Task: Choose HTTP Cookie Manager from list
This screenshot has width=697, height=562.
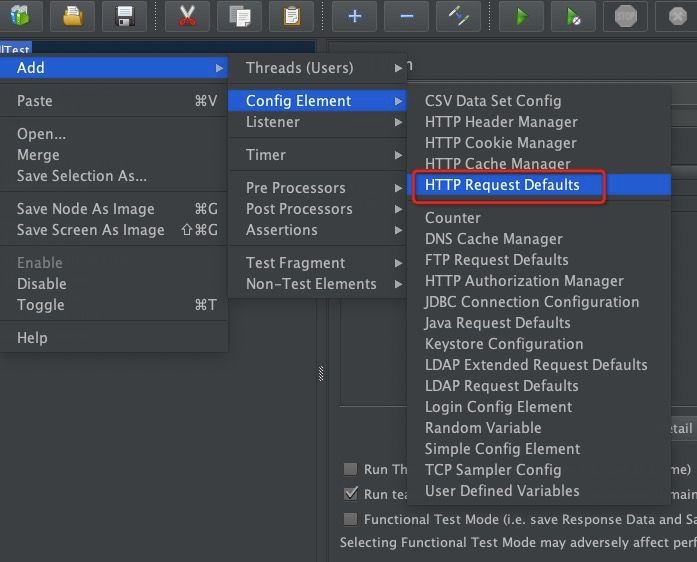Action: (x=500, y=143)
